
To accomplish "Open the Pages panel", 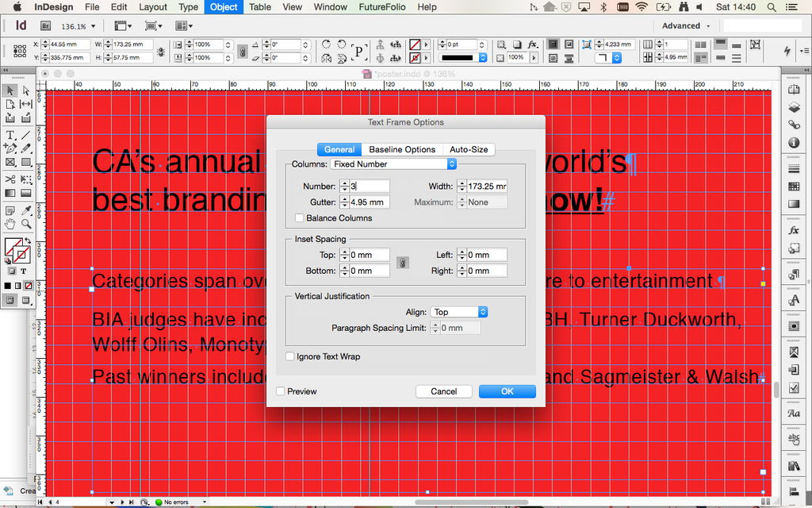I will (795, 90).
